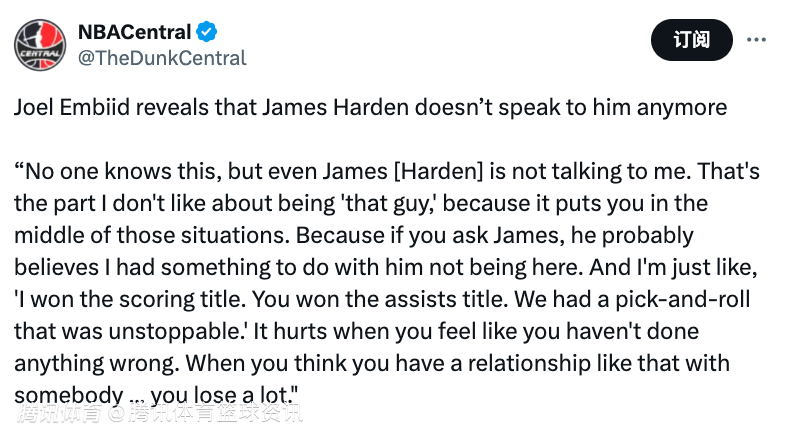Click the closing 'you lose a lot' text
The height and width of the screenshot is (438, 786).
(224, 395)
